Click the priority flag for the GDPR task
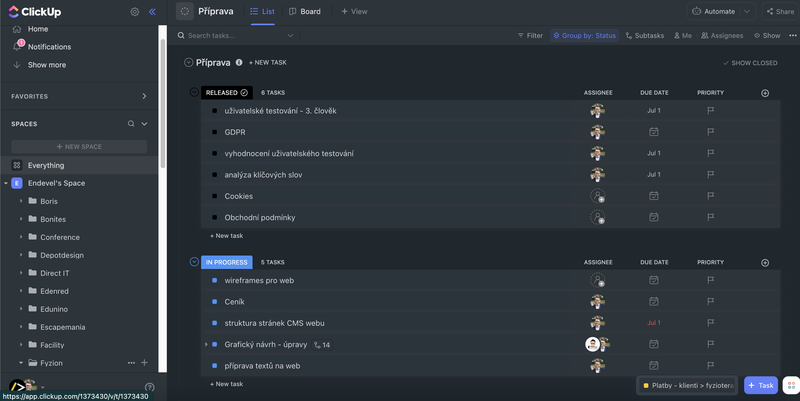Viewport: 800px width, 401px height. 710,132
